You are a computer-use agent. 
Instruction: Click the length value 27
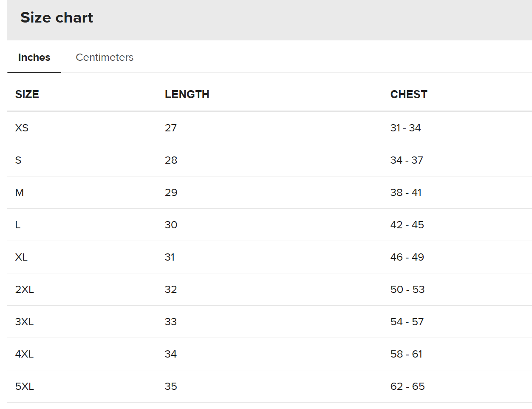[x=171, y=128]
